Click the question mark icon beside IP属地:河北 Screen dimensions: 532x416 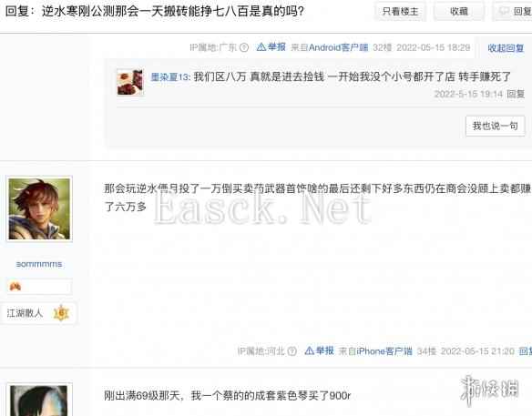292,351
